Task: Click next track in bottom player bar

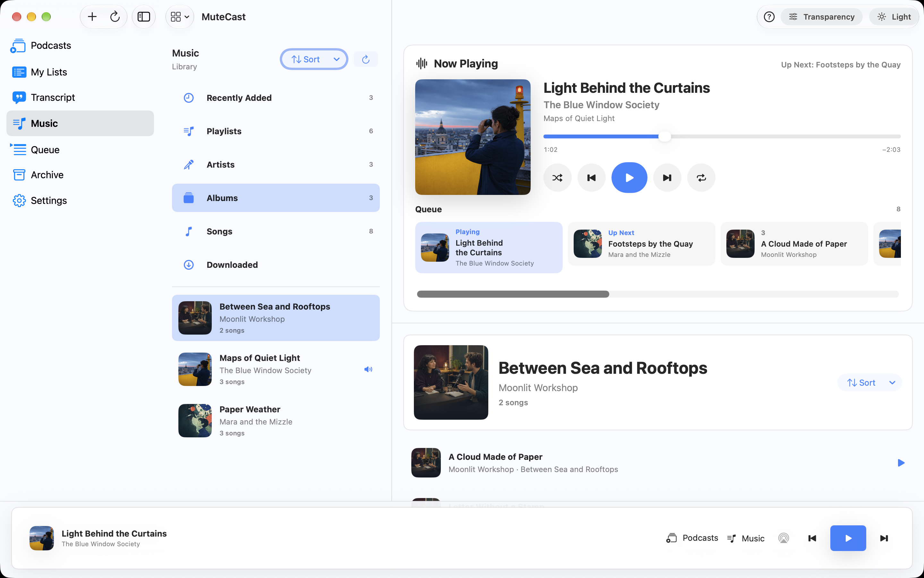Action: pos(884,538)
